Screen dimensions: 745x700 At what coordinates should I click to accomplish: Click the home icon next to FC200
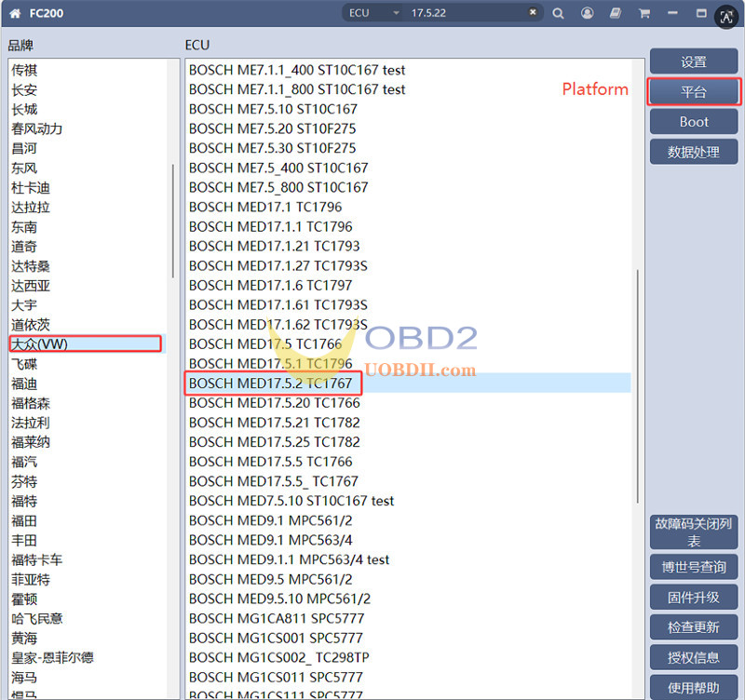point(15,13)
